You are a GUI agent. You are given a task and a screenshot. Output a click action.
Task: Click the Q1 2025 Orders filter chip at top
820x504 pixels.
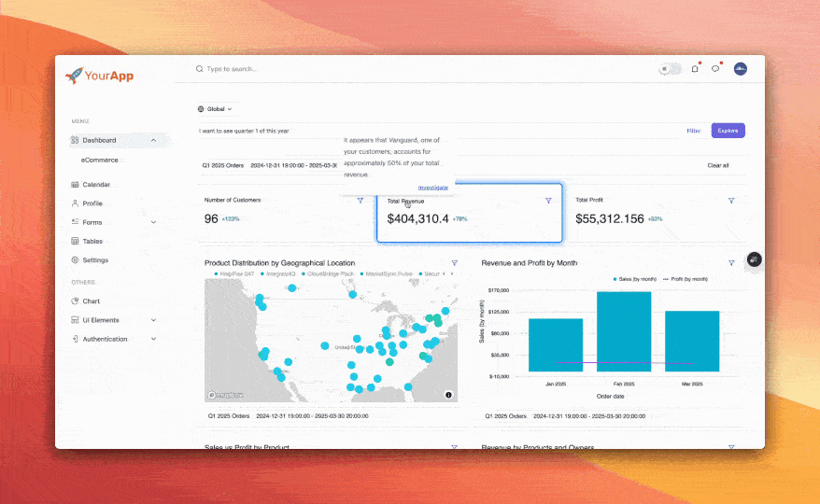269,165
